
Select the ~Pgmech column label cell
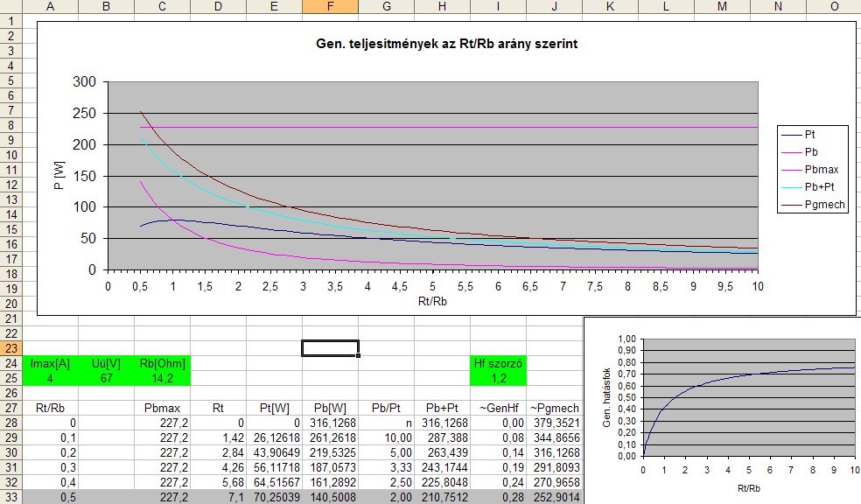click(x=554, y=408)
